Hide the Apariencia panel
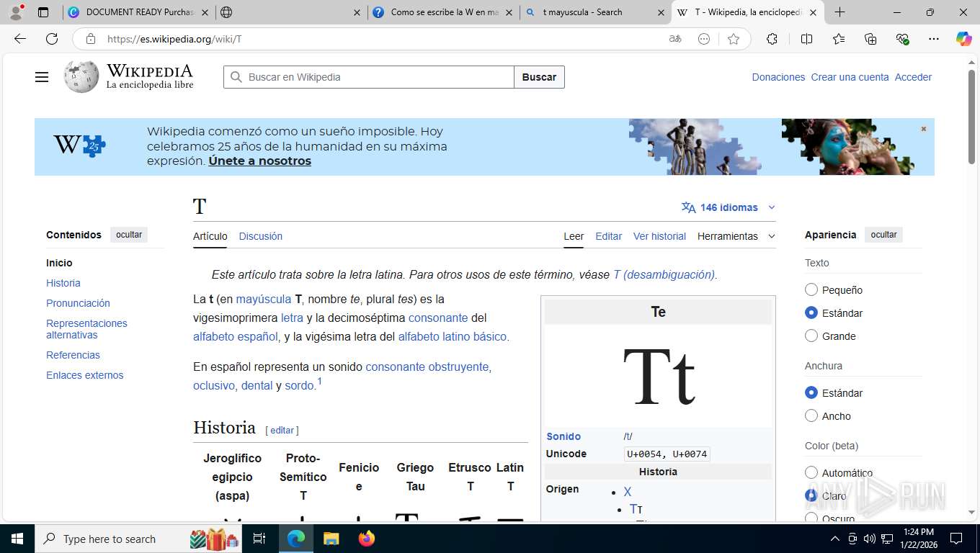Image resolution: width=980 pixels, height=553 pixels. pos(883,235)
